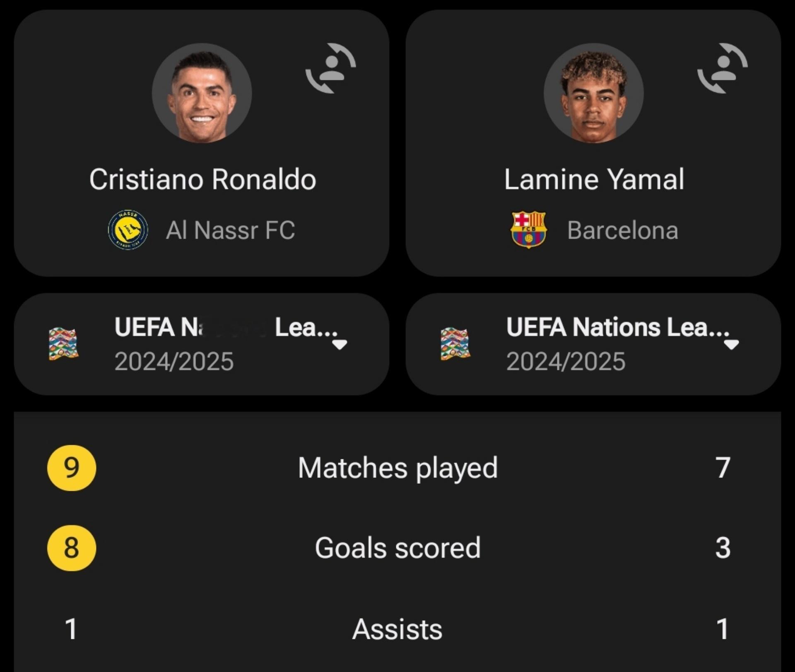Select the Lamine Yamal name

click(594, 180)
